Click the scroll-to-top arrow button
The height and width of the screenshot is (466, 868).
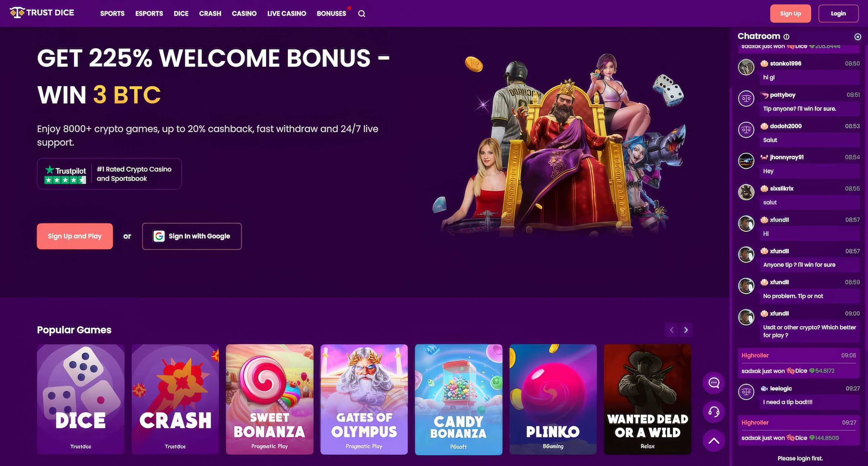pyautogui.click(x=714, y=441)
